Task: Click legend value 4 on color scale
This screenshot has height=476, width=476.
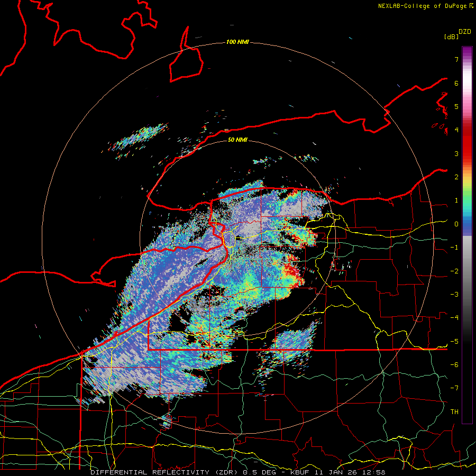Action: coord(456,130)
